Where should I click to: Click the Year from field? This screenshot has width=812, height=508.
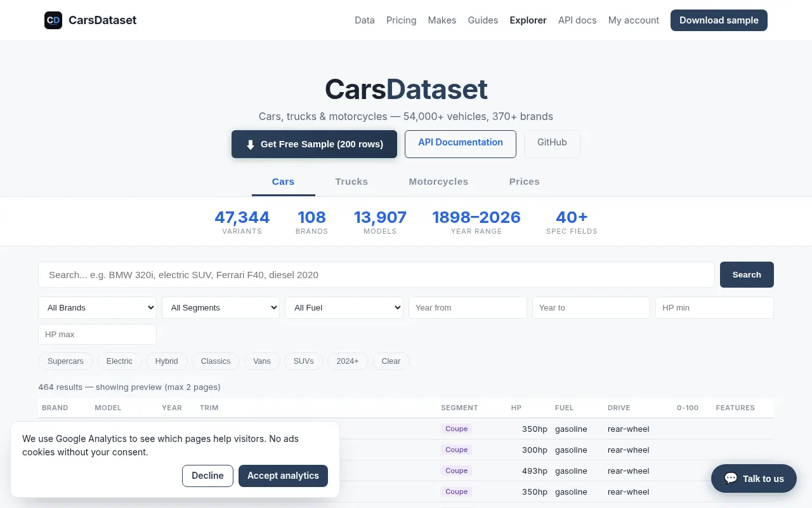(468, 307)
